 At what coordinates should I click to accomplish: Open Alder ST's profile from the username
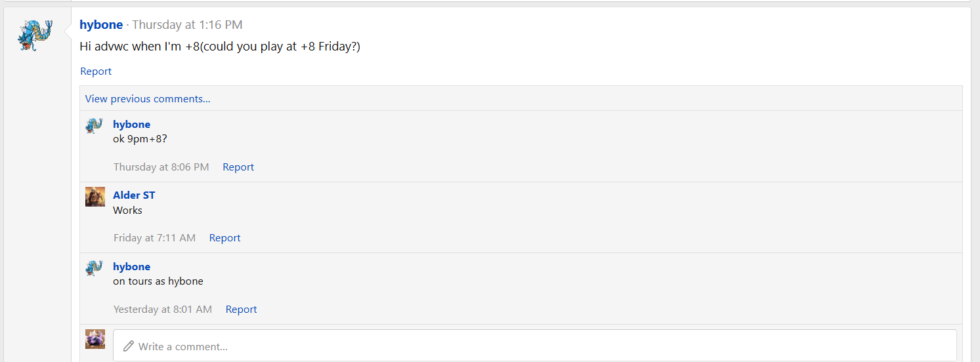pyautogui.click(x=134, y=195)
